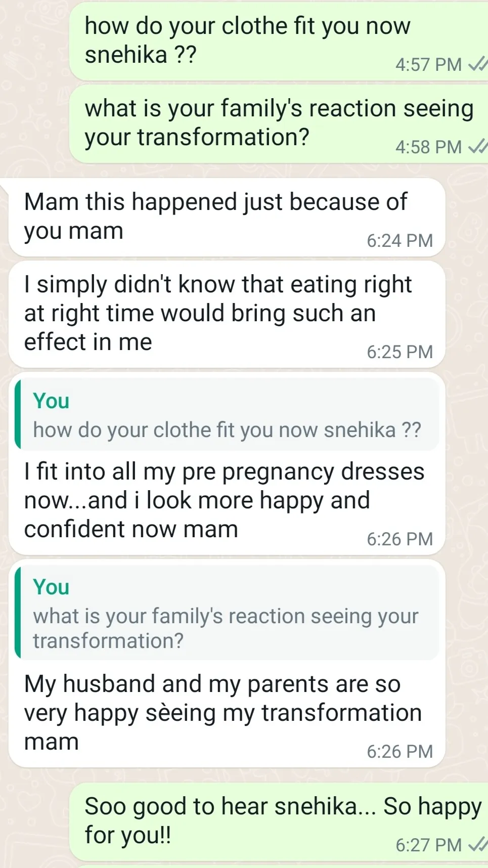Image resolution: width=488 pixels, height=868 pixels.
Task: Select "I fit into all my pre pregnancy dresses" text
Action: coord(224,500)
